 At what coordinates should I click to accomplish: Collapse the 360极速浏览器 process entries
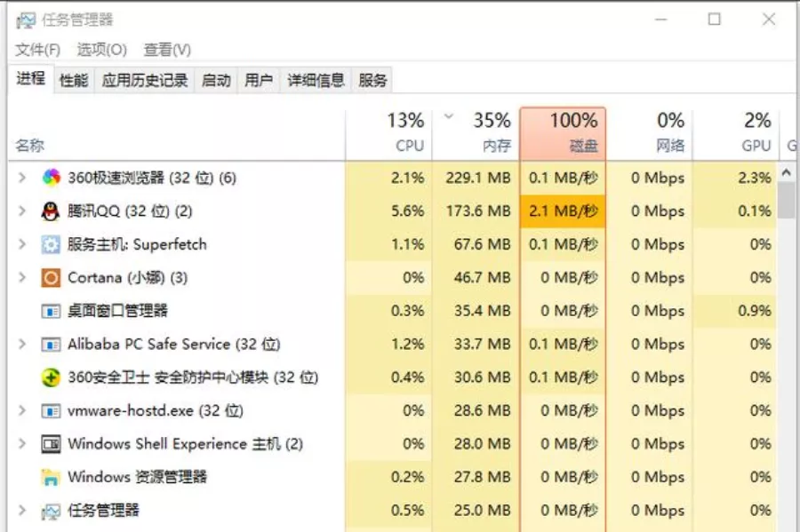pyautogui.click(x=20, y=177)
